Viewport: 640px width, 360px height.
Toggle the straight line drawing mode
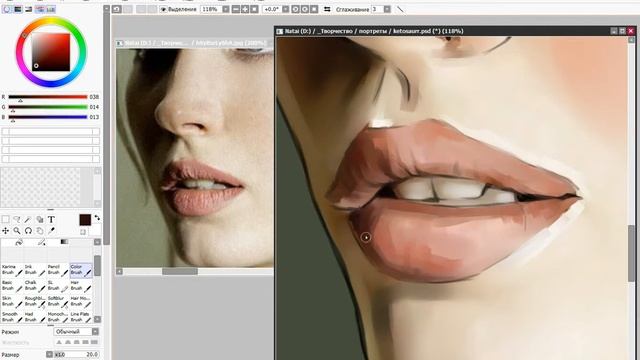400,9
